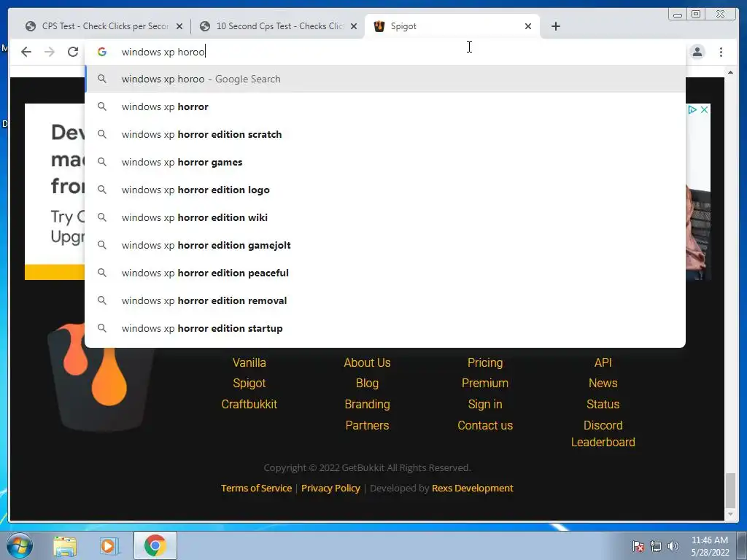Visit the About Us link
Viewport: 747px width, 560px height.
368,362
